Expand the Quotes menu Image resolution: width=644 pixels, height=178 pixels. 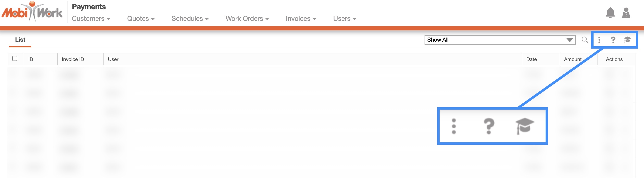point(141,19)
